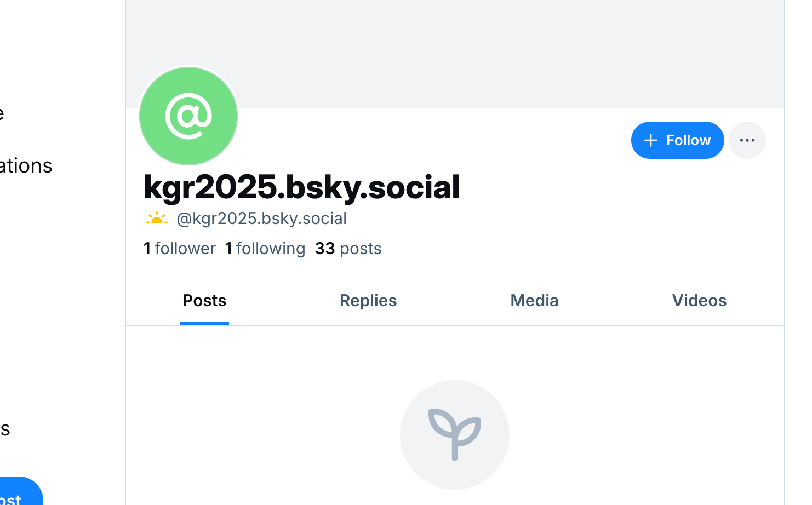Image resolution: width=812 pixels, height=505 pixels.
Task: Click the sprout icon in the empty feed
Action: point(454,434)
